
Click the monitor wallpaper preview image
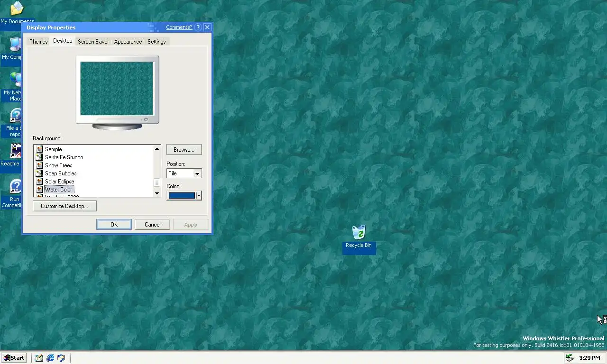(x=117, y=88)
